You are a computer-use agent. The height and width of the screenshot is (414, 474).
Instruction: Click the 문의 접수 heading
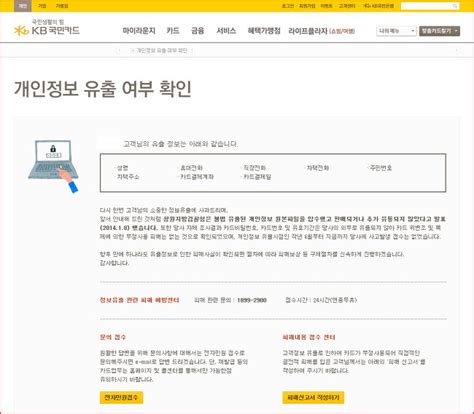pos(113,337)
